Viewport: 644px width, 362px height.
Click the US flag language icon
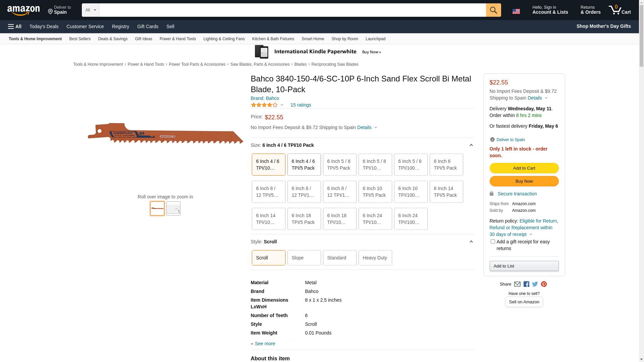pos(516,11)
